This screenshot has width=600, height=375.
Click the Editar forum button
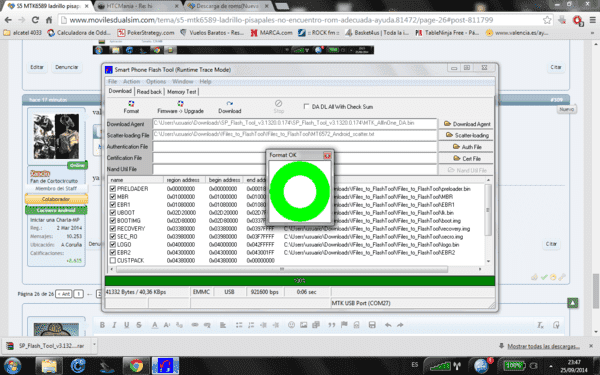pyautogui.click(x=37, y=67)
